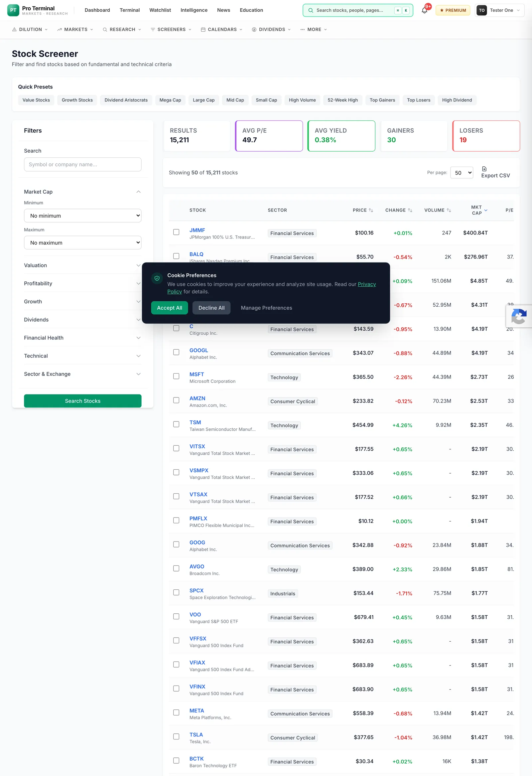This screenshot has height=776, width=532.
Task: Expand the Growth filter section
Action: tap(82, 301)
